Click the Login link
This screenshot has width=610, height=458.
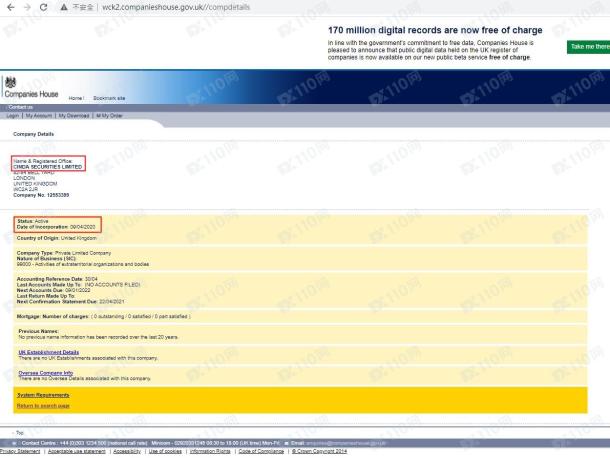coord(12,116)
